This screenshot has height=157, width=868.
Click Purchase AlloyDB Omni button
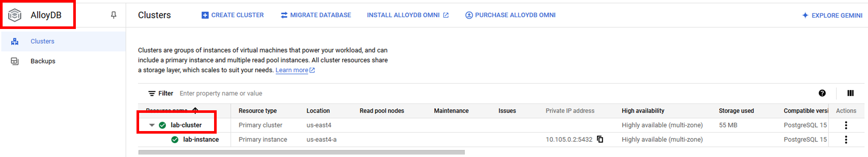click(510, 15)
